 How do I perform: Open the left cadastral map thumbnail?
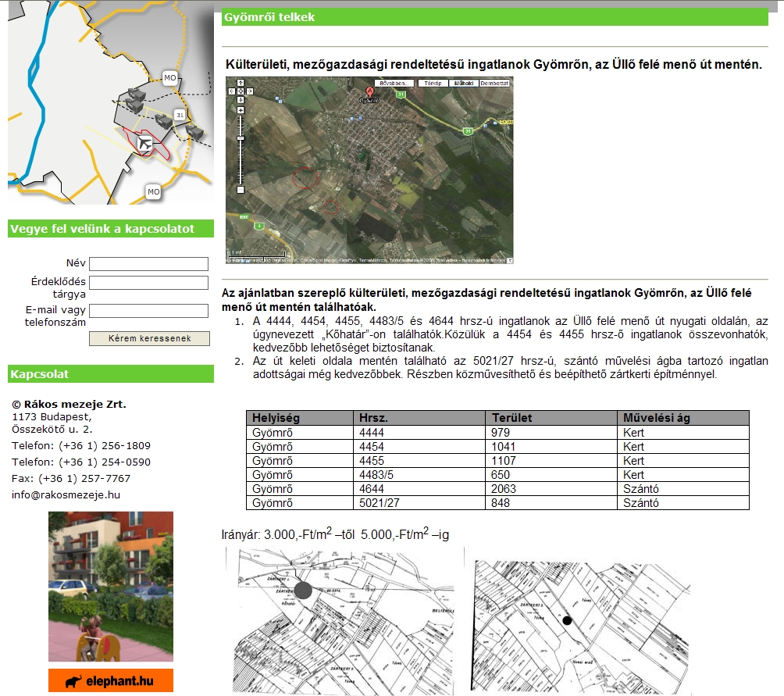click(x=342, y=620)
